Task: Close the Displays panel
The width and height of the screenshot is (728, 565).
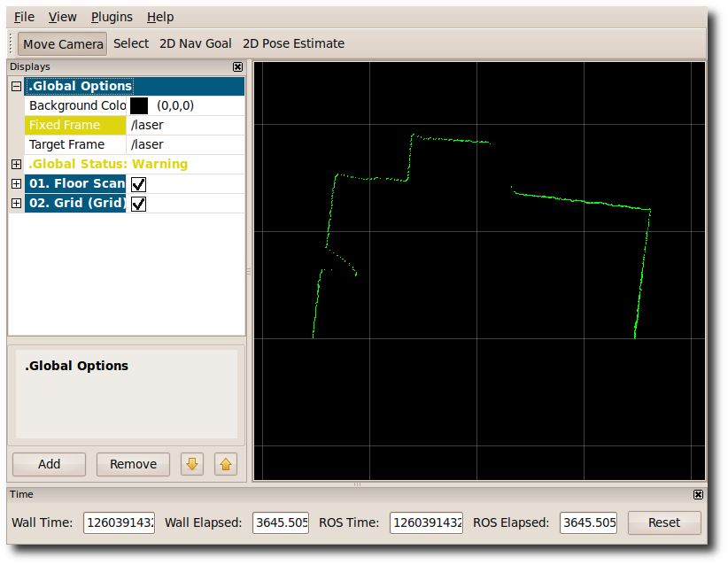Action: click(x=237, y=66)
